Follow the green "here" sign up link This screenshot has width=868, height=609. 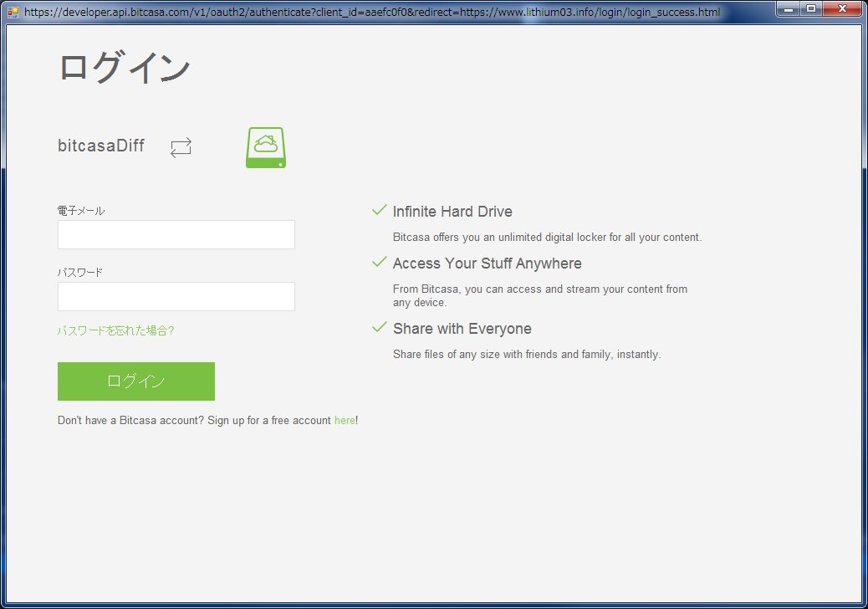[345, 421]
